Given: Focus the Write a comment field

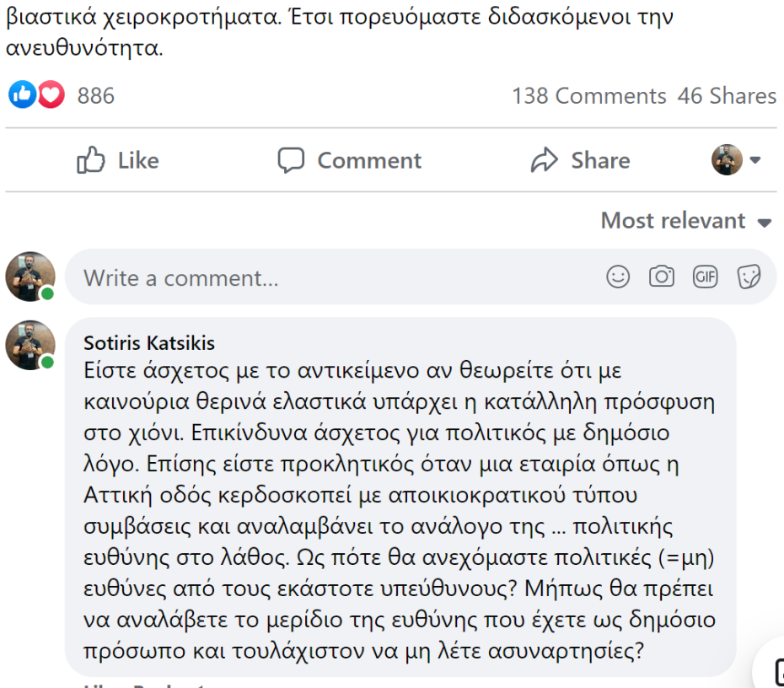Looking at the screenshot, I should (337, 277).
